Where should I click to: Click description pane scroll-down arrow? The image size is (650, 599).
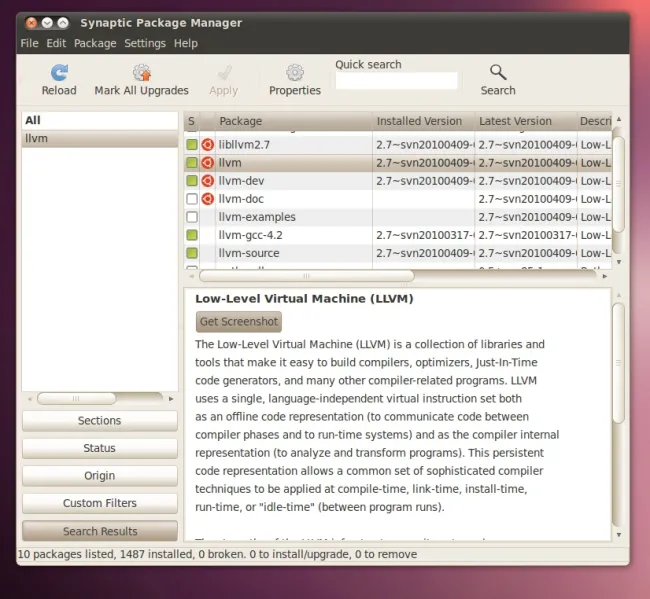click(619, 535)
